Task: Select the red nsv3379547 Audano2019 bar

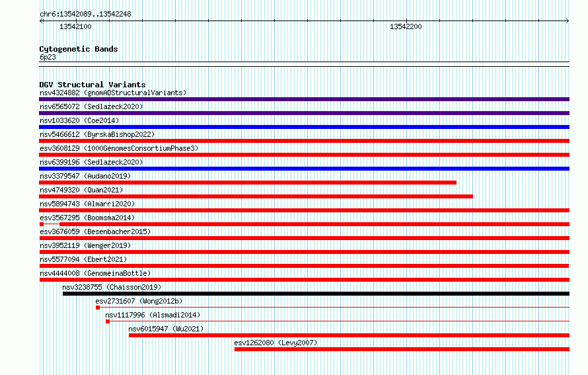Action: click(248, 183)
